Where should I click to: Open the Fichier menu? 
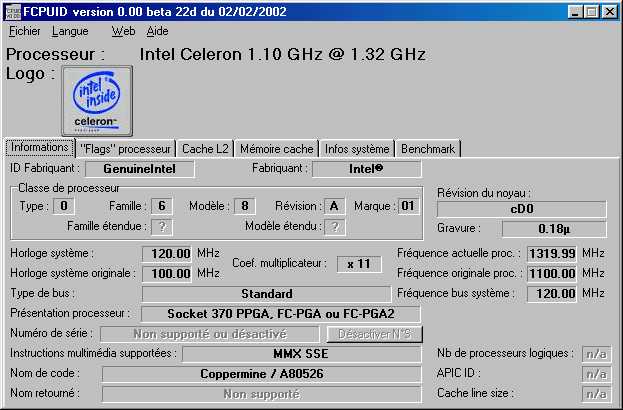pyautogui.click(x=25, y=31)
